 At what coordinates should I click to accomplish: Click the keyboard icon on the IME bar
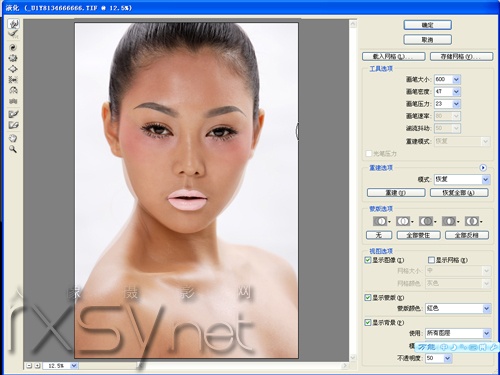coord(473,347)
